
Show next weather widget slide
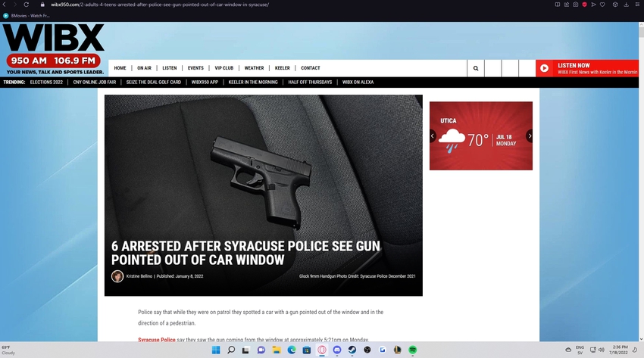pos(530,135)
